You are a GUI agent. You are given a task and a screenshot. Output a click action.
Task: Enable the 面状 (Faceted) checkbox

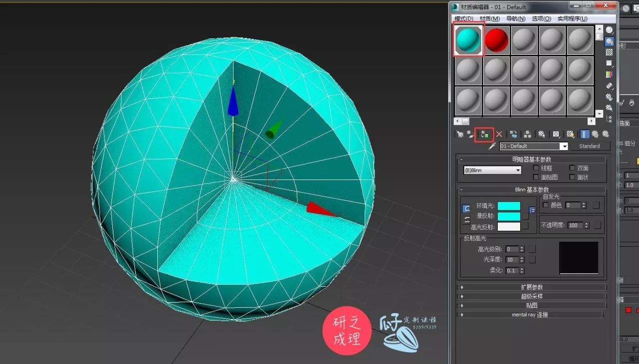point(572,177)
